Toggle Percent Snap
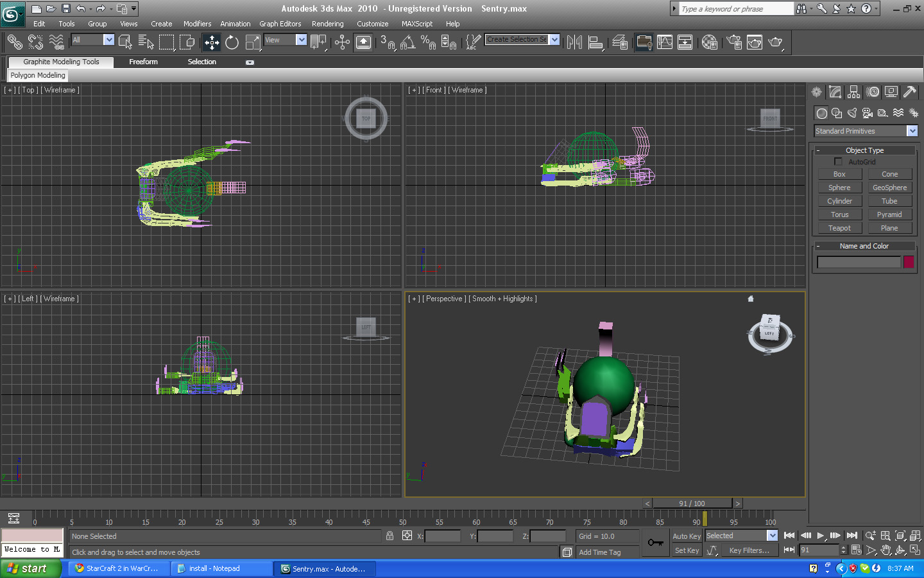This screenshot has width=924, height=578. (428, 42)
